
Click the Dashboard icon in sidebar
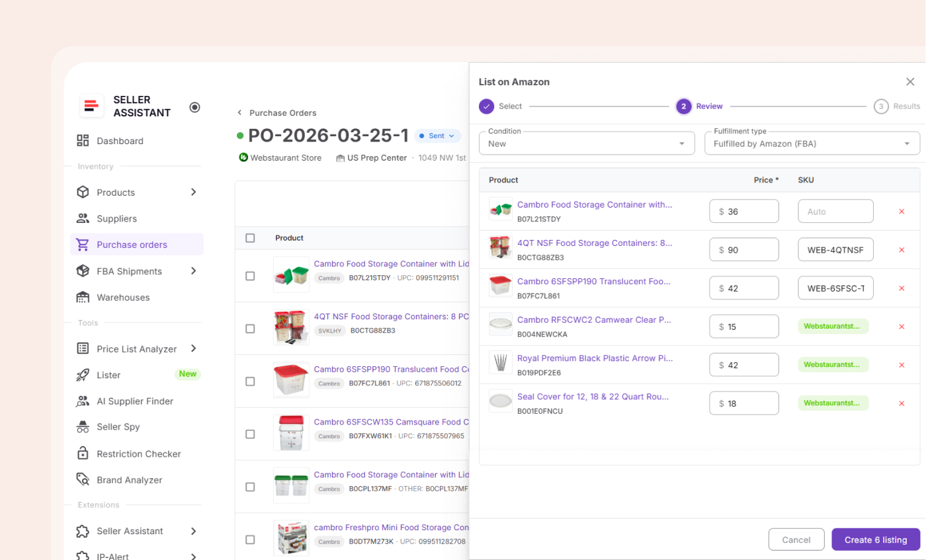(x=83, y=141)
